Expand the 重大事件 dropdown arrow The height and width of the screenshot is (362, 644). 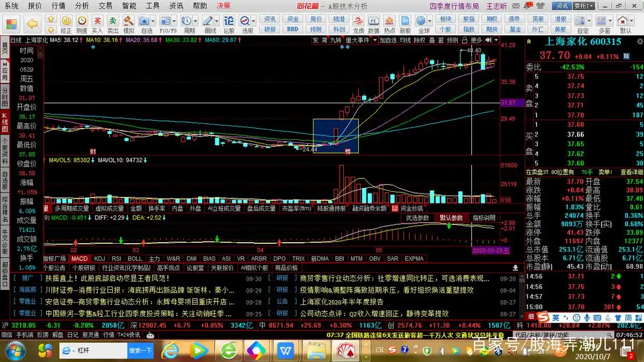pyautogui.click(x=375, y=40)
